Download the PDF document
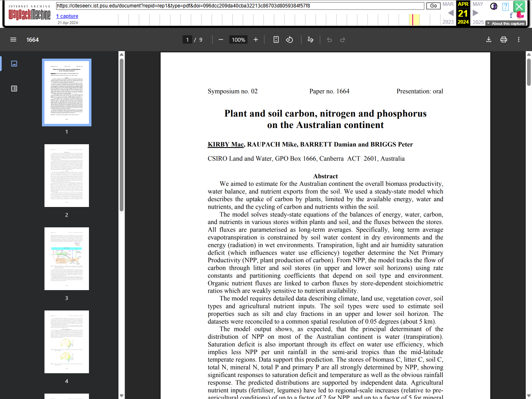Image resolution: width=532 pixels, height=399 pixels. coord(489,39)
